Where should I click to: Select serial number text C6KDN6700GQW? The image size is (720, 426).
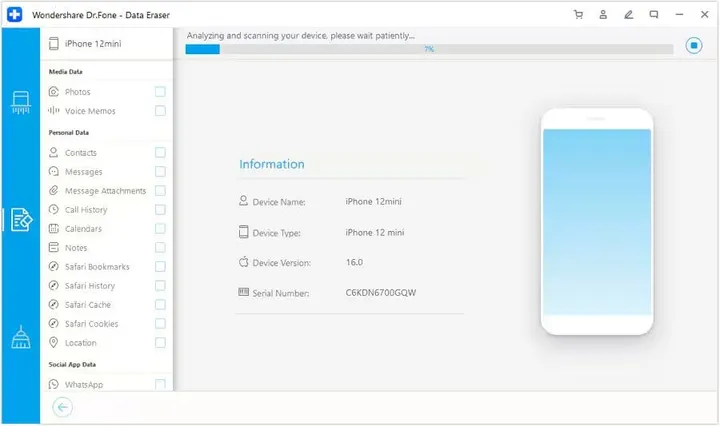click(x=381, y=292)
